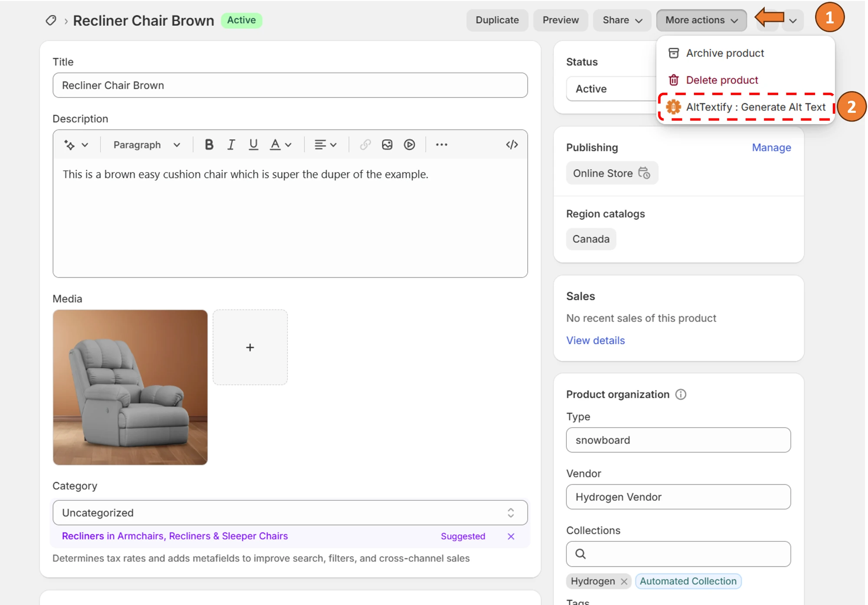The width and height of the screenshot is (868, 605).
Task: Toggle bold formatting in the description editor
Action: [209, 145]
